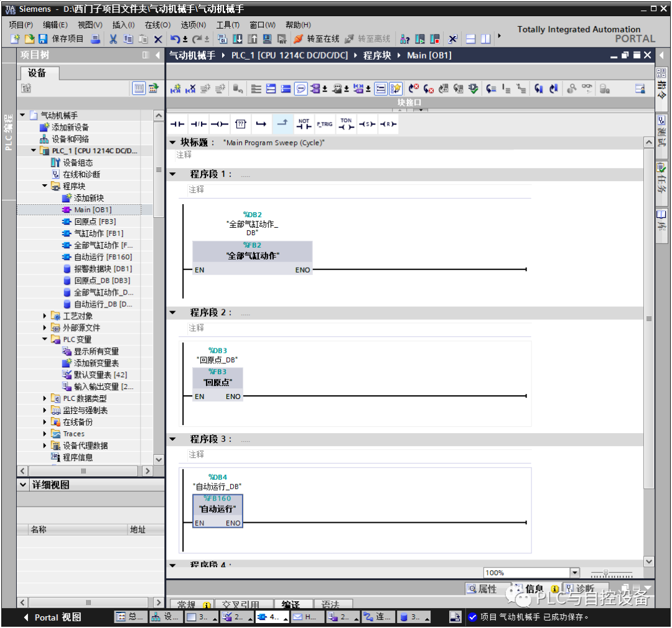The image size is (672, 628).
Task: Select the 自动运行 FB160 block in network 3
Action: (218, 510)
